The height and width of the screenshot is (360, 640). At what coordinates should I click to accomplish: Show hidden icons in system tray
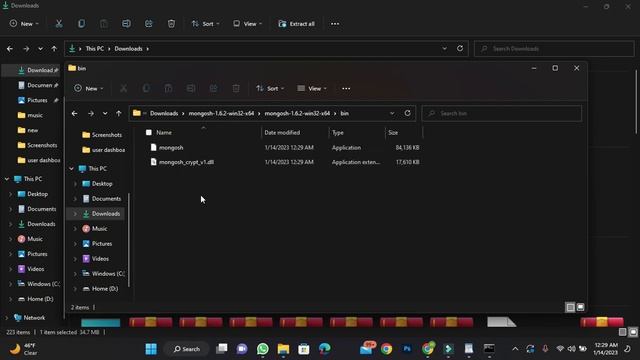point(515,349)
